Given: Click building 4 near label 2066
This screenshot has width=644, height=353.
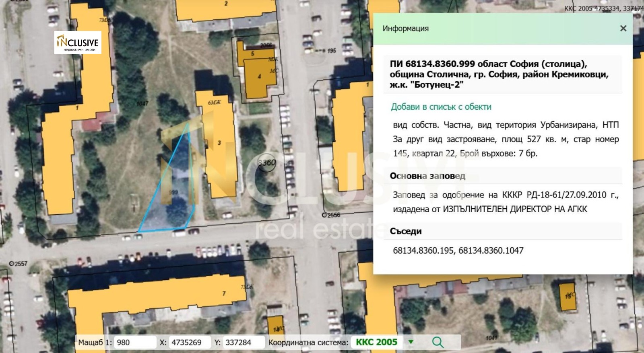Looking at the screenshot, I should tap(259, 78).
